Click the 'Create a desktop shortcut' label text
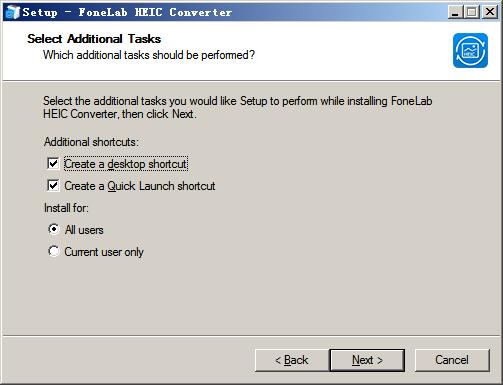This screenshot has width=503, height=385. (x=126, y=164)
